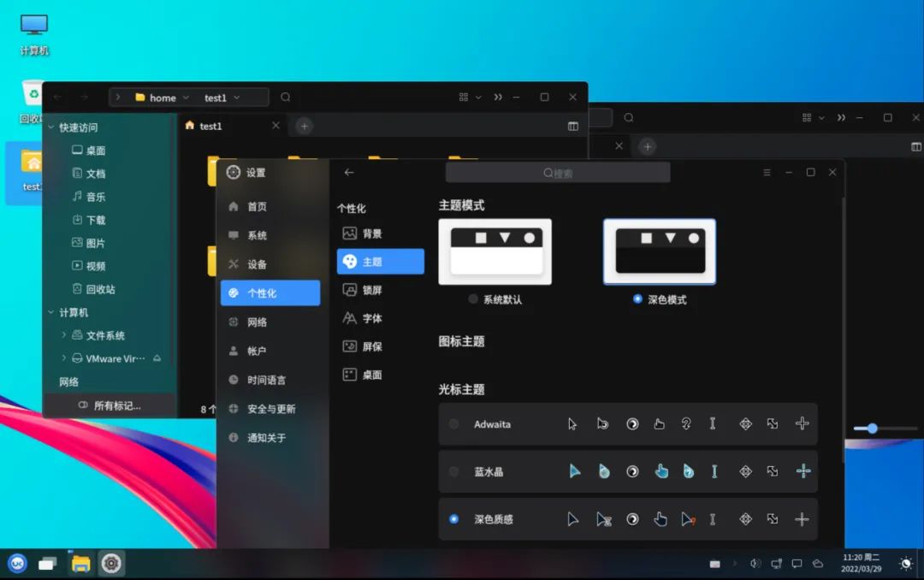Open 系统 in the settings sidebar
The height and width of the screenshot is (580, 924).
pyautogui.click(x=270, y=235)
